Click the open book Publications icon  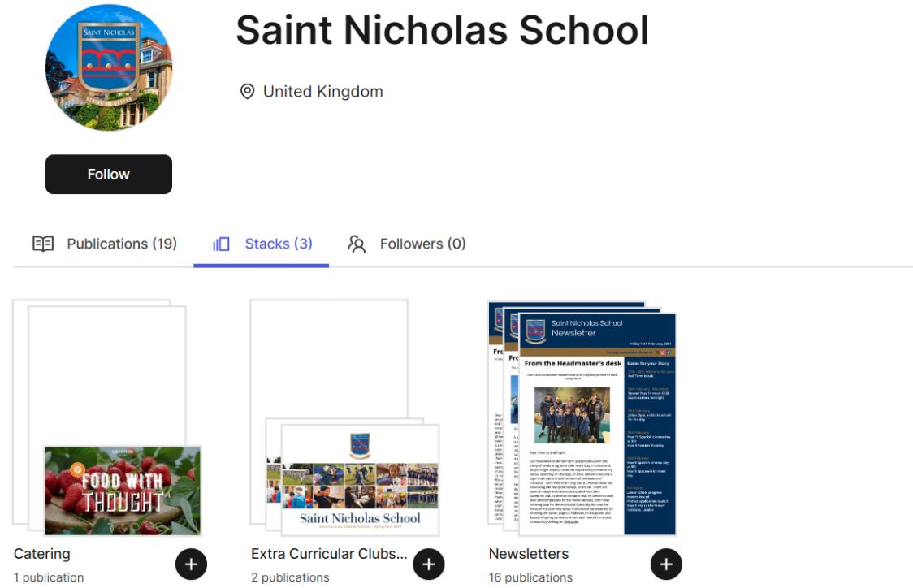[x=43, y=244]
